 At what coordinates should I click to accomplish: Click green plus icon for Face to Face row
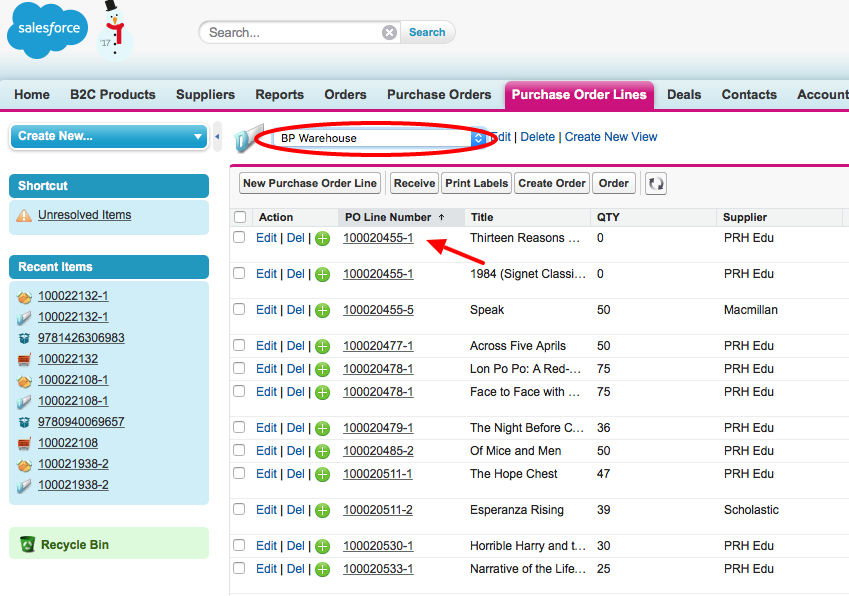(323, 392)
